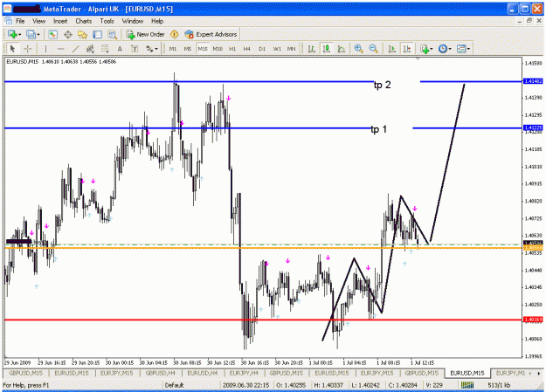546x392 pixels.
Task: Switch to H1 timeframe
Action: 232,49
